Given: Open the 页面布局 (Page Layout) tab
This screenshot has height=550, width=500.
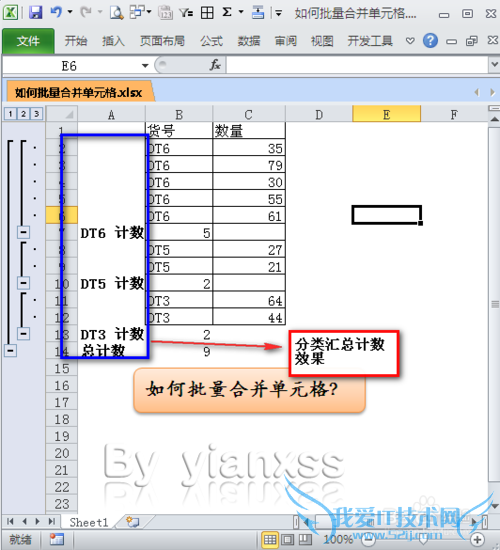Looking at the screenshot, I should [x=162, y=41].
